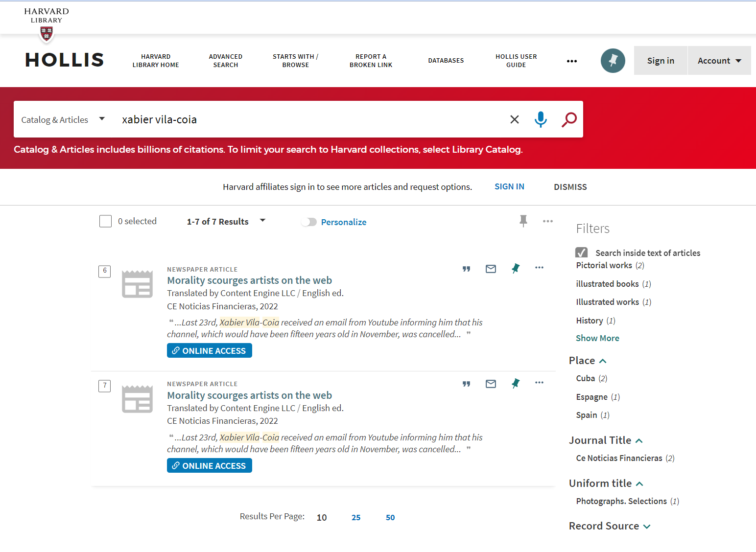Email result 7 using envelope icon

pos(491,384)
